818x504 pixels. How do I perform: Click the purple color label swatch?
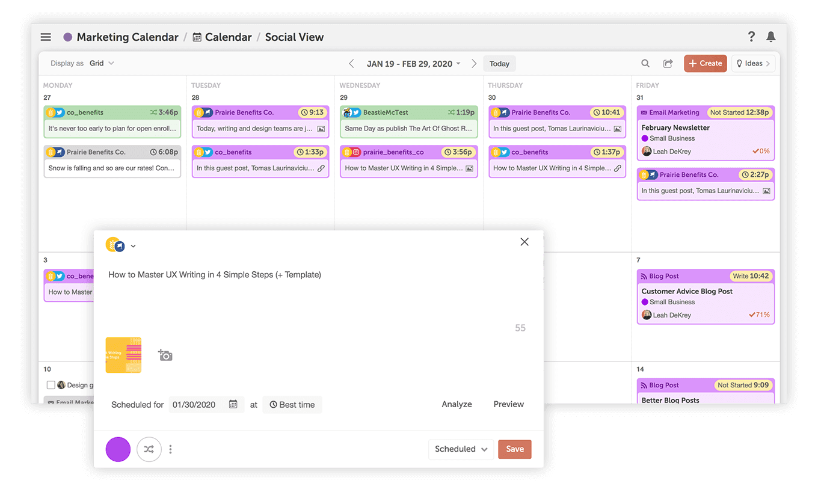118,449
